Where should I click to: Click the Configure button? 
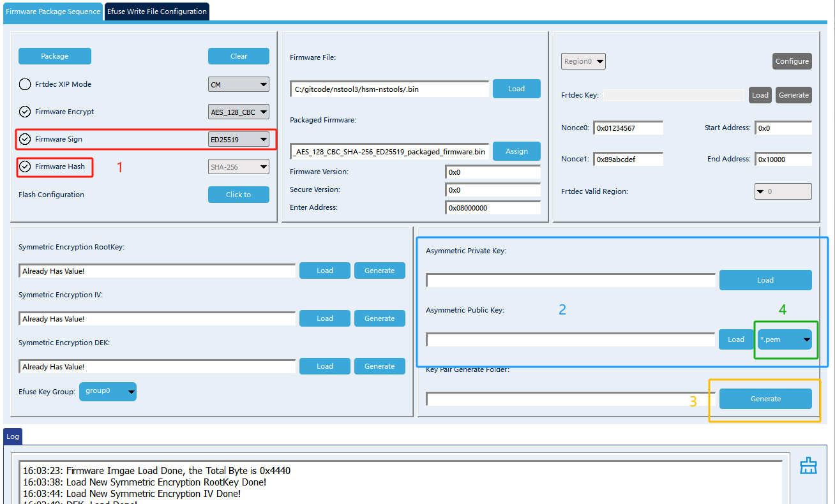click(x=792, y=61)
